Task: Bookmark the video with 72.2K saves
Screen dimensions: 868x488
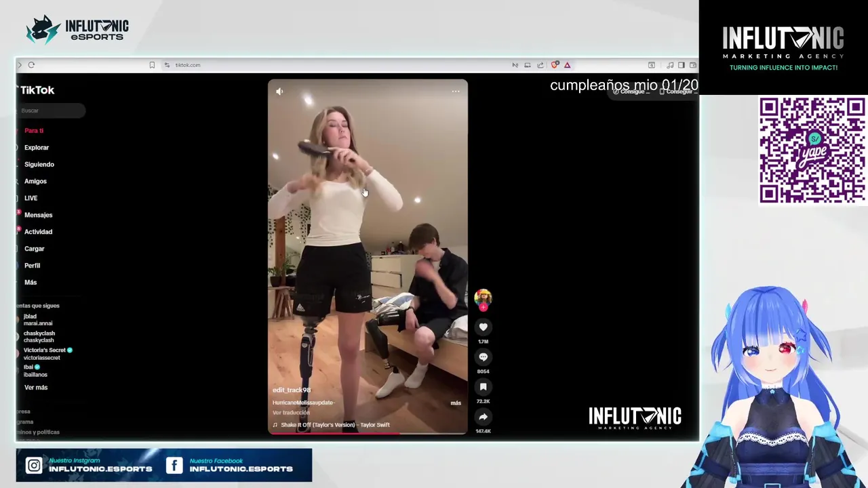Action: coord(483,387)
